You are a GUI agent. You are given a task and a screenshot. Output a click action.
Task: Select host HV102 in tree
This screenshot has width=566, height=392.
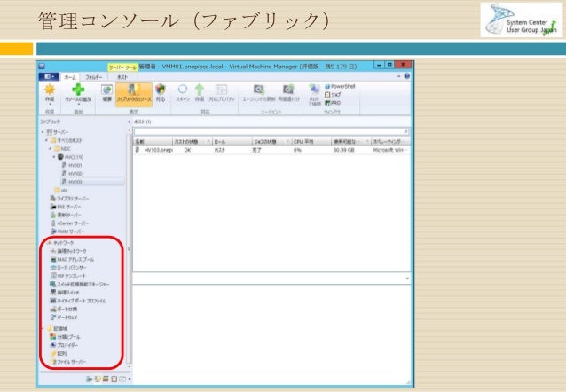(72, 174)
